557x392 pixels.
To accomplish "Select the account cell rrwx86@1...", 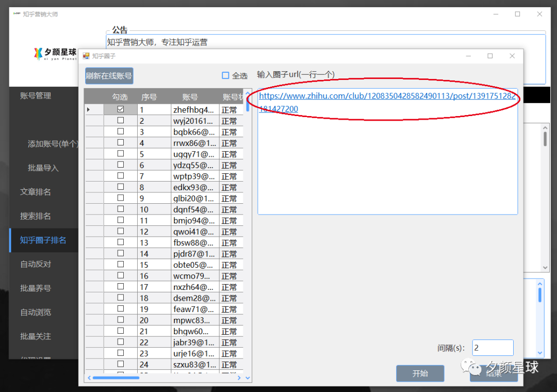I will point(194,143).
